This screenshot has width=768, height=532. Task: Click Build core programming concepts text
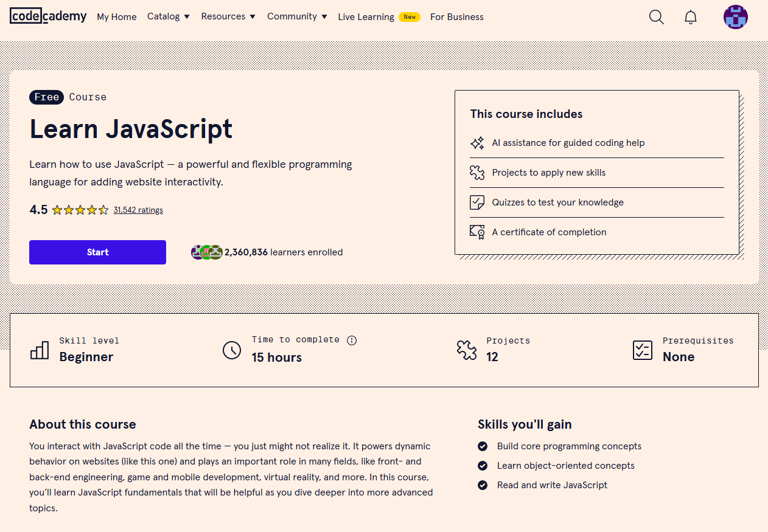[x=570, y=446]
